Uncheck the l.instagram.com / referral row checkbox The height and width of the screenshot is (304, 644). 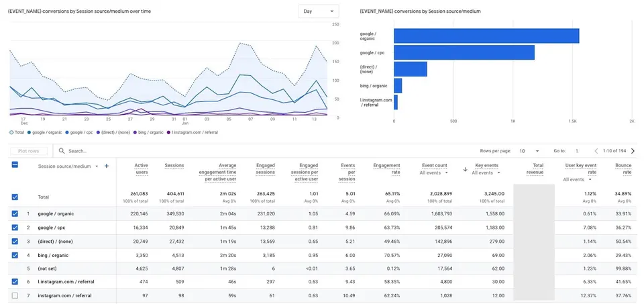[15, 281]
